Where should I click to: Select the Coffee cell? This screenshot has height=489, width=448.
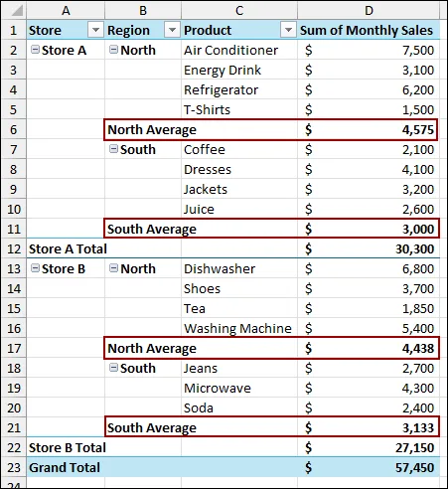pyautogui.click(x=239, y=149)
